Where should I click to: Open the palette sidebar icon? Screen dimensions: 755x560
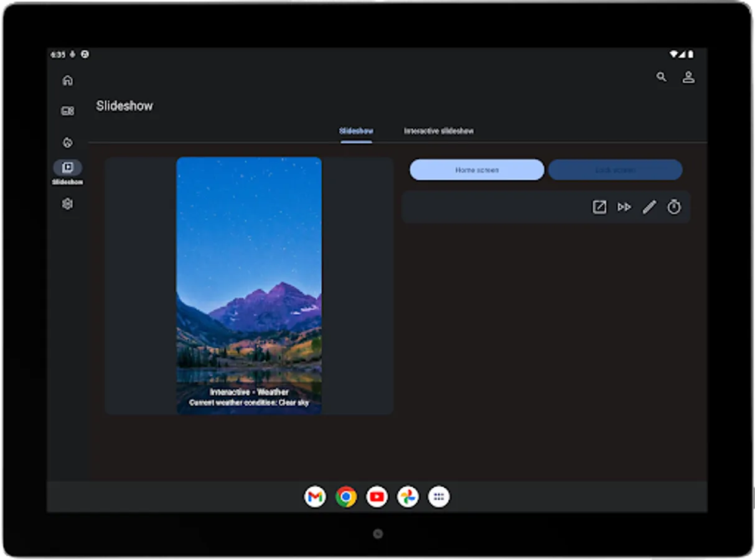click(x=68, y=142)
